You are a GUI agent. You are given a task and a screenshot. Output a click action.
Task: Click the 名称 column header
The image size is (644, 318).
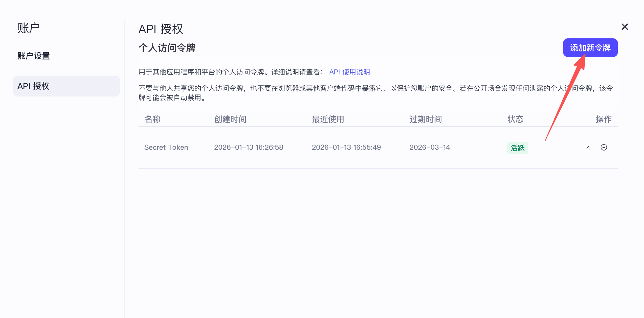[152, 119]
